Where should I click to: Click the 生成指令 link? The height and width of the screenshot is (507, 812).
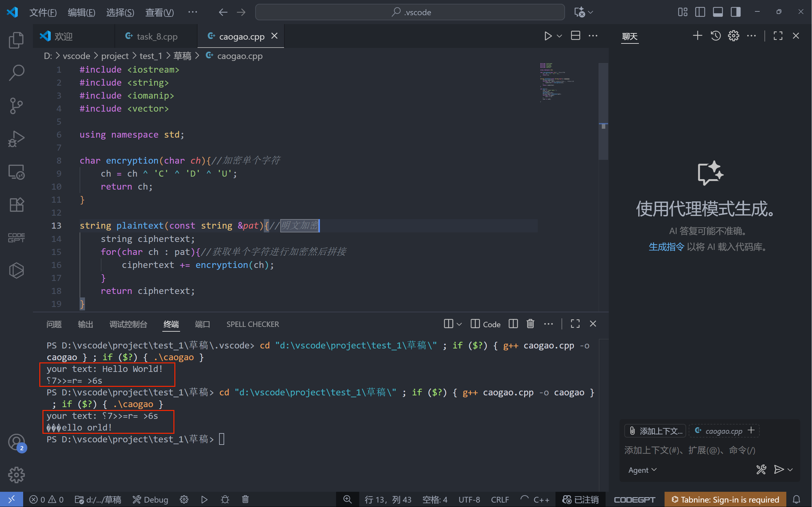(666, 247)
